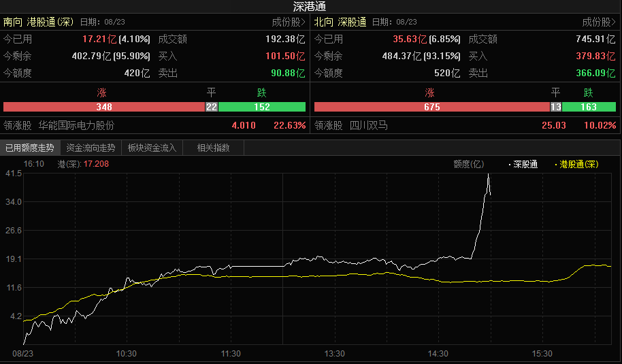Screen dimensions: 622x364
Task: Click the 13:30 time axis label
Action: [x=334, y=354]
